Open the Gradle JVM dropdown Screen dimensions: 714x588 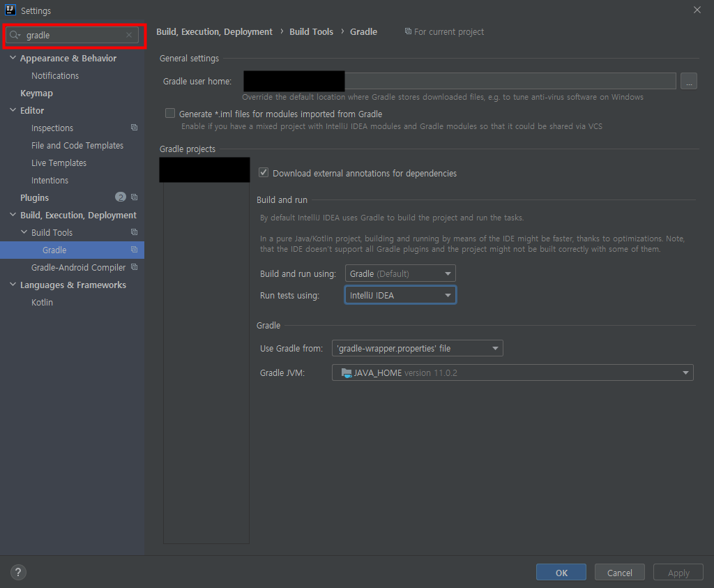pos(512,372)
